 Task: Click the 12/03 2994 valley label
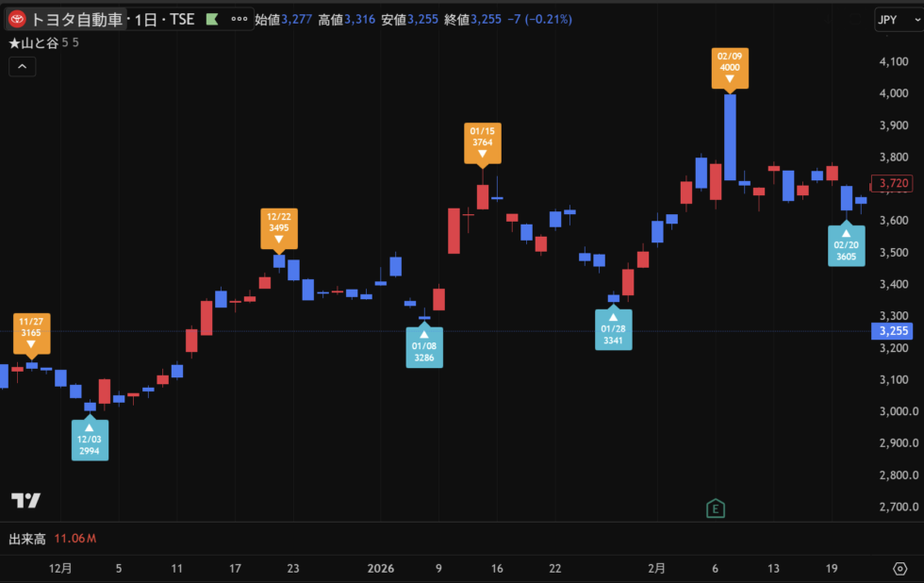pos(90,440)
